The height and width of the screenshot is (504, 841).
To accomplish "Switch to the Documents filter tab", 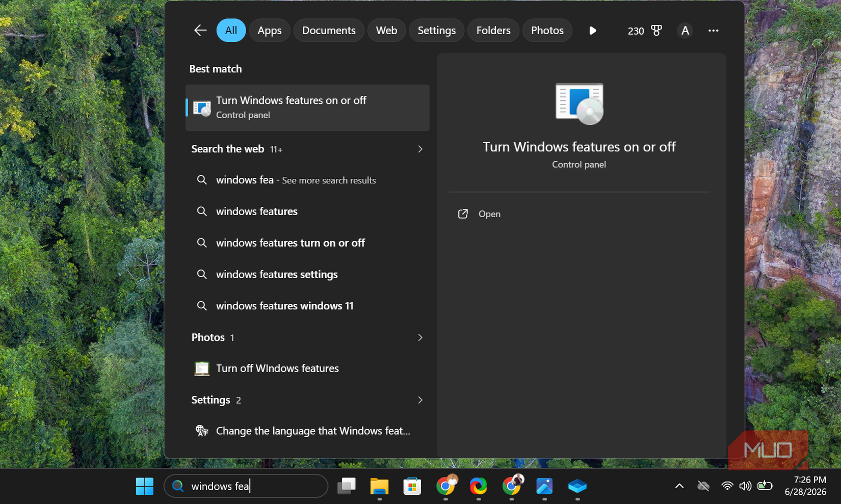I will tap(329, 31).
